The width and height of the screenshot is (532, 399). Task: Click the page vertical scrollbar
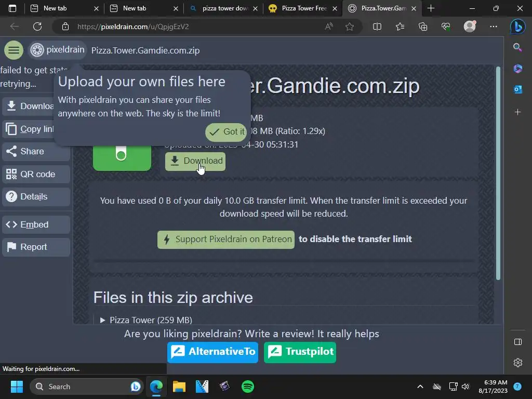pyautogui.click(x=498, y=173)
